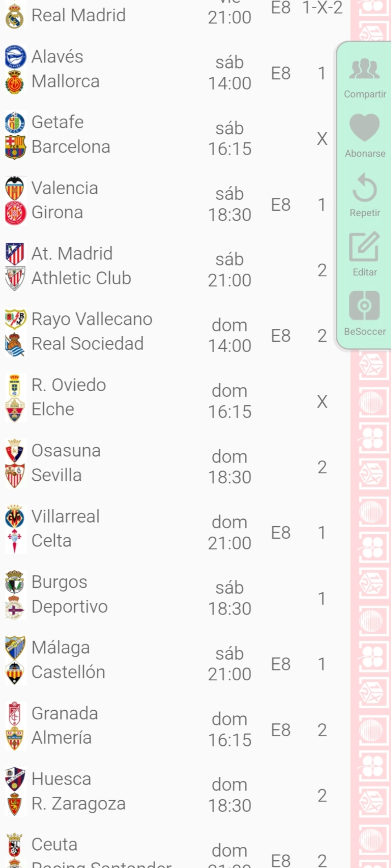Tap the R. Oviedo–Elche kickoff time

pos(230,401)
